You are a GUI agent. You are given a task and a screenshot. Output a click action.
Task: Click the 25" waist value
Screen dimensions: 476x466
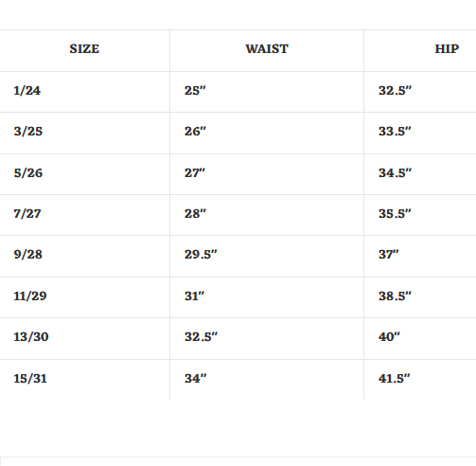[x=195, y=91]
